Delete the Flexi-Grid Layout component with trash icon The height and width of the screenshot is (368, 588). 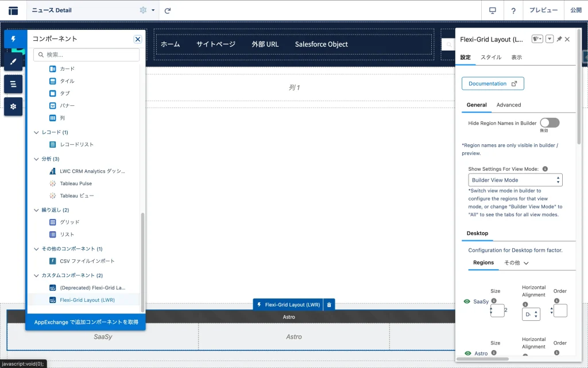(x=329, y=305)
